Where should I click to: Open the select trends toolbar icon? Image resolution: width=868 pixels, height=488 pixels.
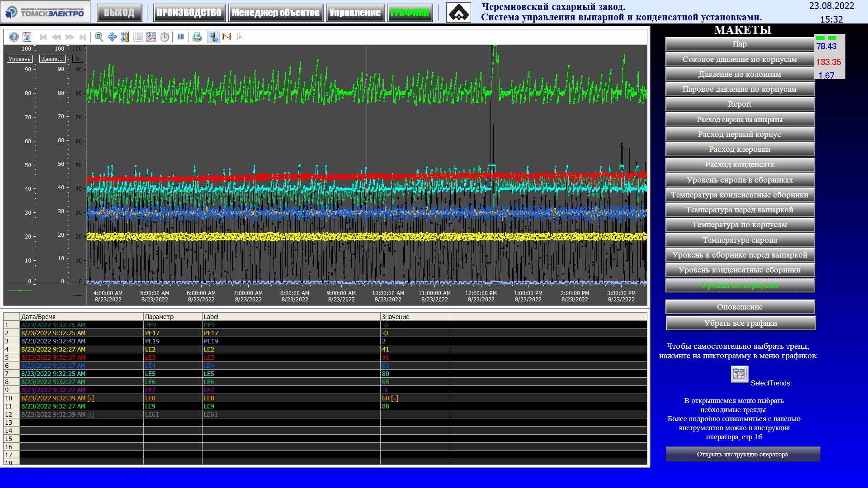pyautogui.click(x=151, y=37)
